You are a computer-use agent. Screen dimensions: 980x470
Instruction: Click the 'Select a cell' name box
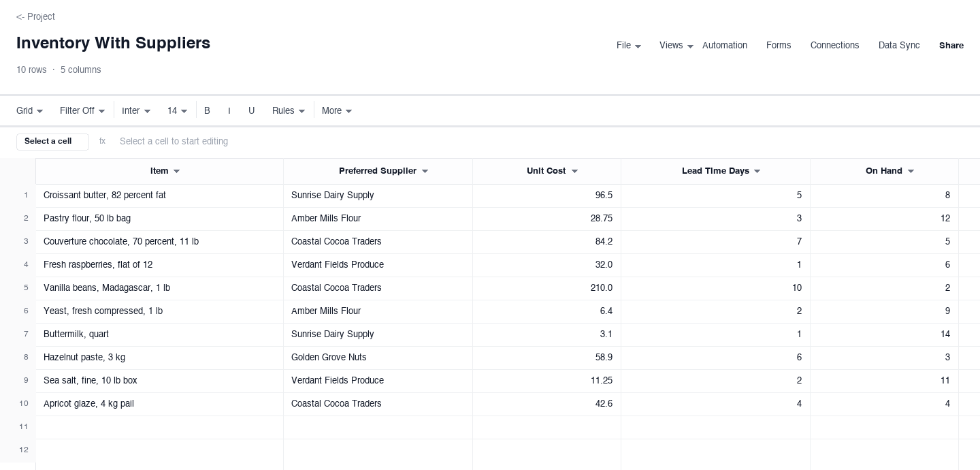[x=52, y=141]
